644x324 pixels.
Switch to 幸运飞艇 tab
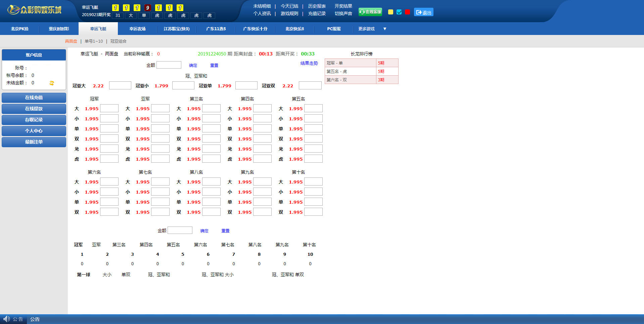pyautogui.click(x=98, y=29)
